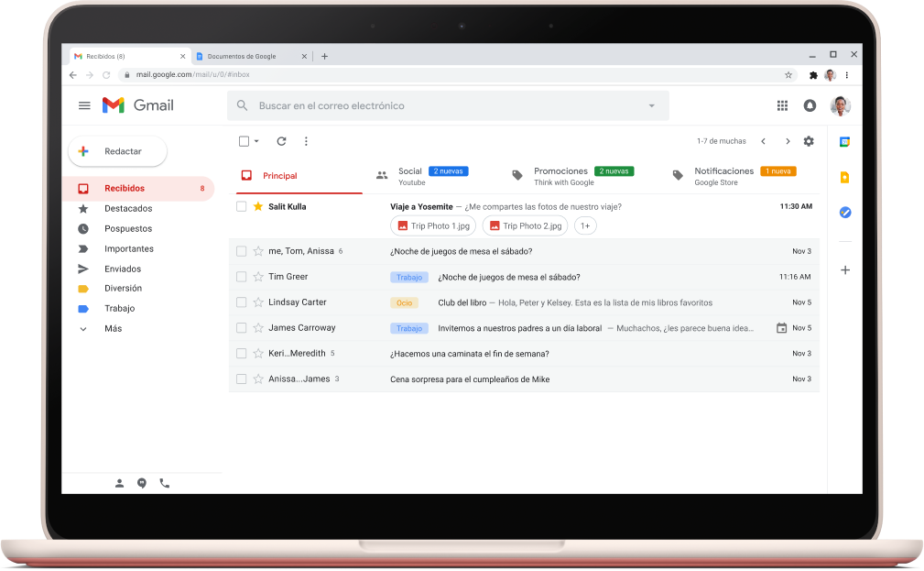Image resolution: width=924 pixels, height=571 pixels.
Task: Star the email from Tim Greer
Action: click(258, 277)
